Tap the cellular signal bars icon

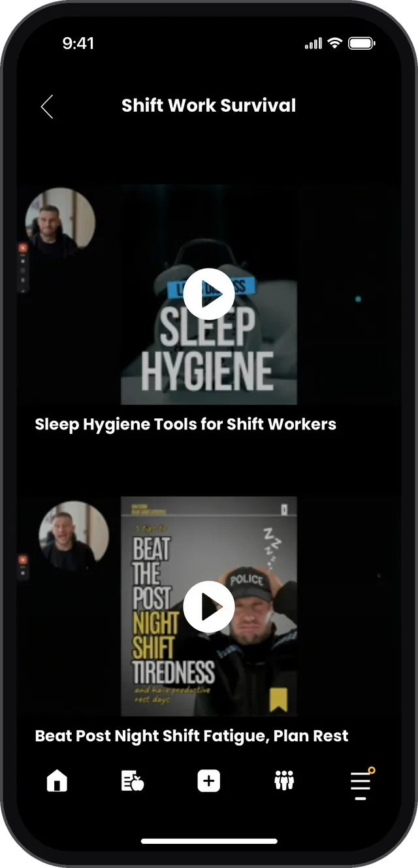pyautogui.click(x=313, y=44)
